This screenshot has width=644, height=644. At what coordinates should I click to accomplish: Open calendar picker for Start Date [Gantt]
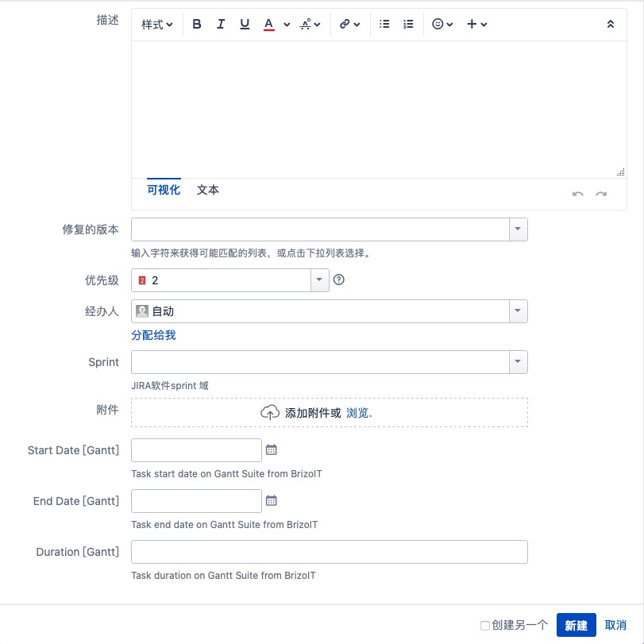(272, 449)
